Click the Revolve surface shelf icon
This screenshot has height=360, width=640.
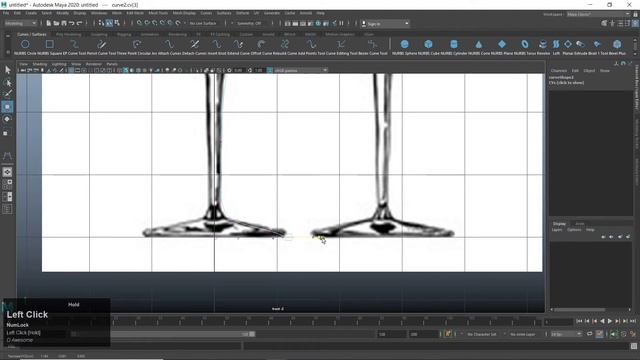click(x=543, y=44)
